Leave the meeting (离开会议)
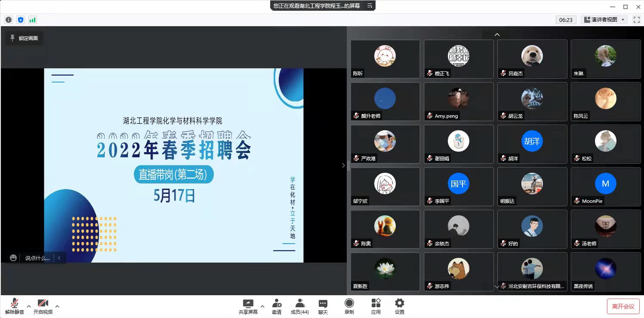The image size is (644, 318). 623,306
